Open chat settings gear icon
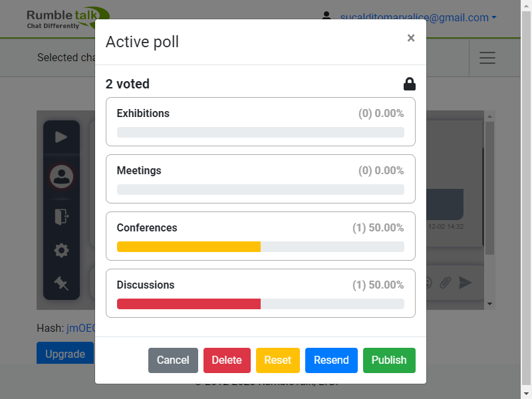 (x=61, y=251)
